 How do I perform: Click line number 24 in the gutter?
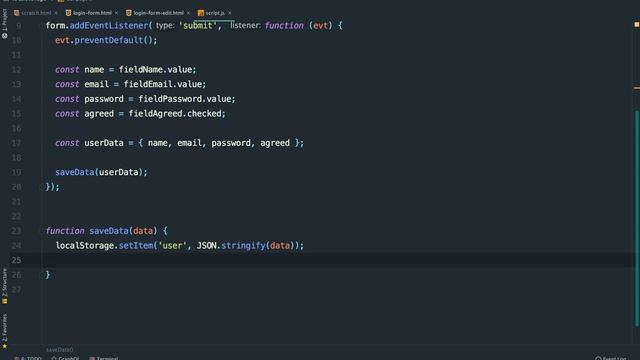pos(16,246)
